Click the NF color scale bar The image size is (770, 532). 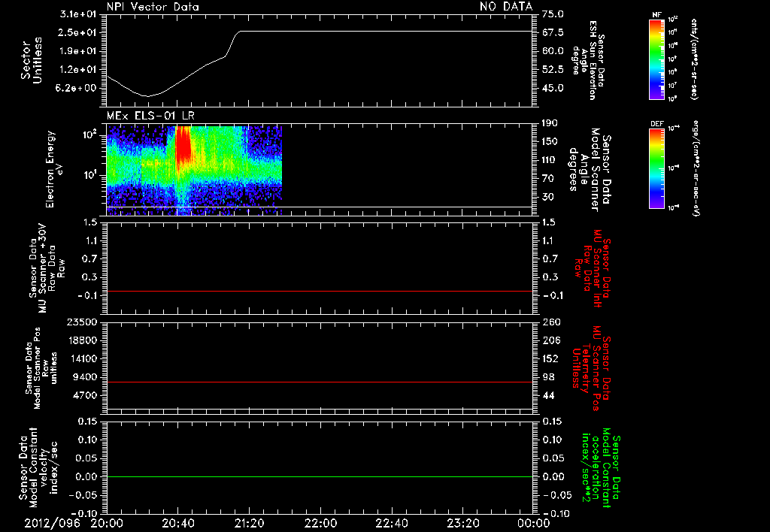click(656, 59)
